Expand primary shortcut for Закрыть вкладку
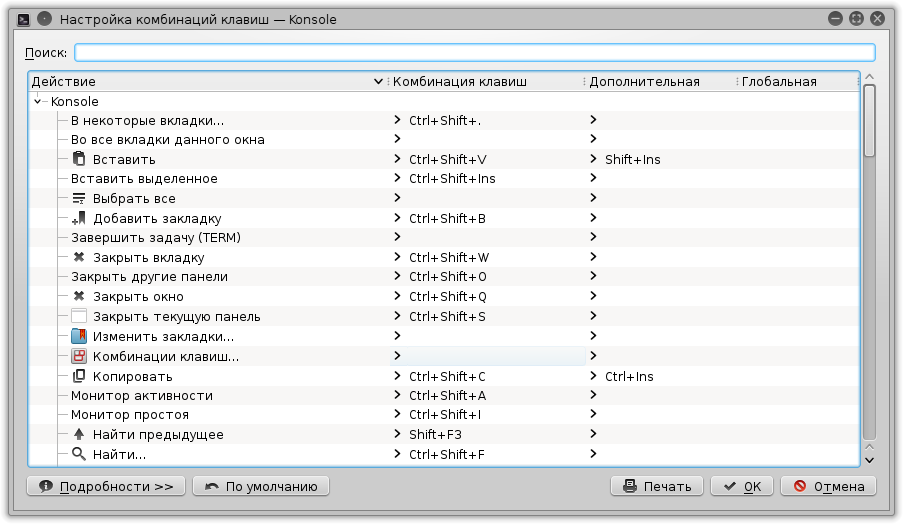The width and height of the screenshot is (903, 524). tap(397, 256)
